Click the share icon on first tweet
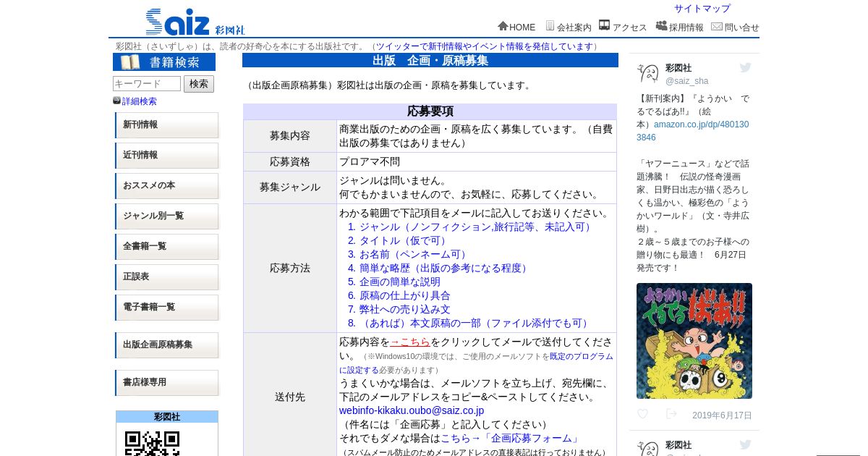This screenshot has width=868, height=456. point(671,415)
